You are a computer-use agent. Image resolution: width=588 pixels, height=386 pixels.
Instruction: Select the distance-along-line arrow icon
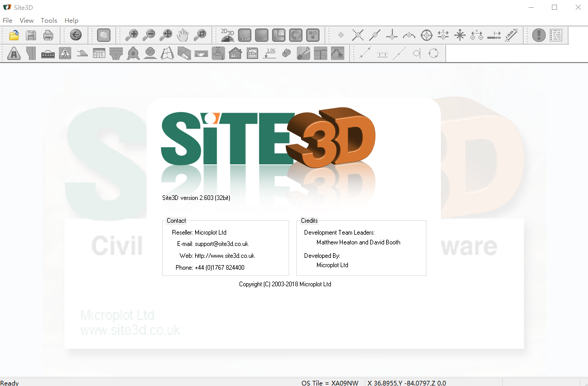tap(494, 35)
